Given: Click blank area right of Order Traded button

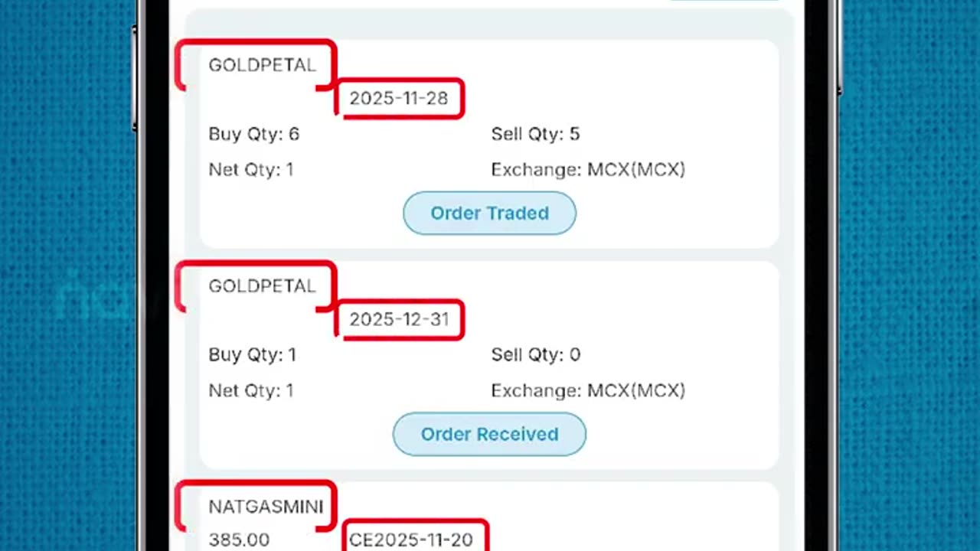Looking at the screenshot, I should pyautogui.click(x=674, y=213).
